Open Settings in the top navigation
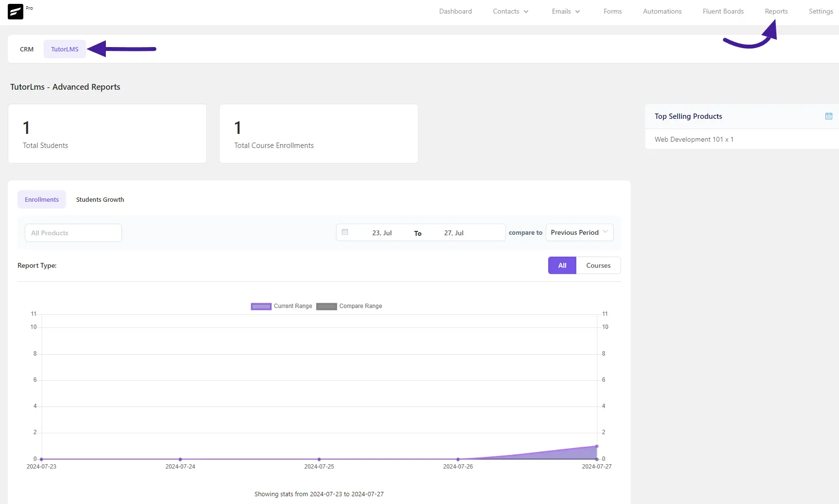 click(x=821, y=11)
